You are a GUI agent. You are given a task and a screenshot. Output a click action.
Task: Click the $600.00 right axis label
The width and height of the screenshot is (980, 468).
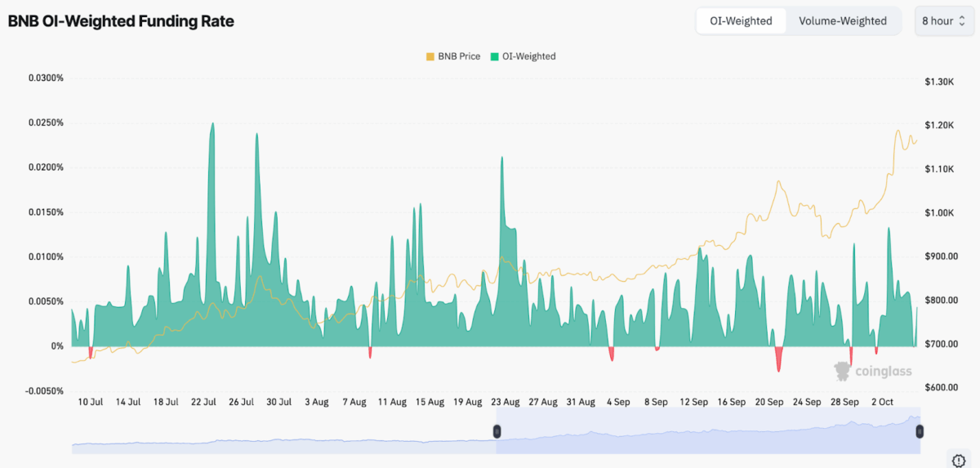click(x=941, y=387)
